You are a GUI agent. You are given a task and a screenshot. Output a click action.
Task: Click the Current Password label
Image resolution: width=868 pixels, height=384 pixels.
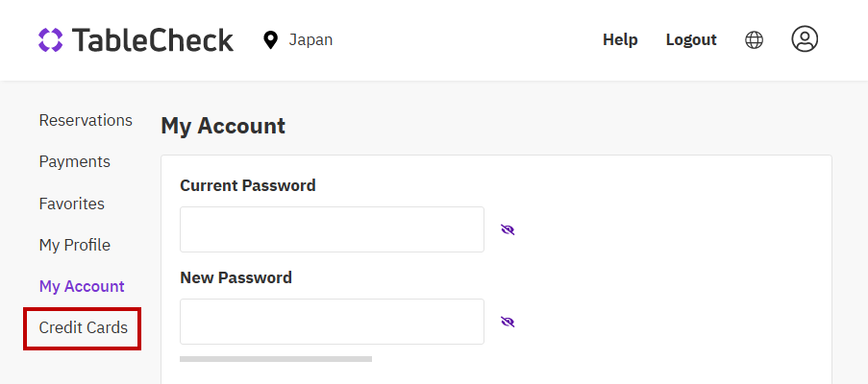(247, 185)
